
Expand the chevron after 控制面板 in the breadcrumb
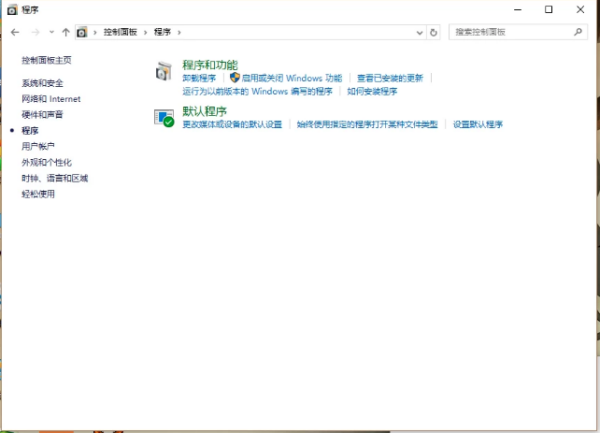(145, 33)
